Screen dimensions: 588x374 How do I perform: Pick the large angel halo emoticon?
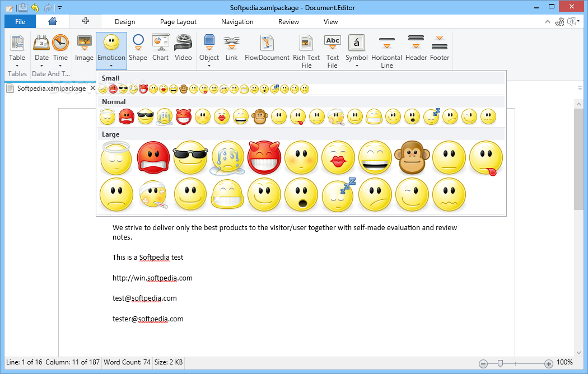116,158
